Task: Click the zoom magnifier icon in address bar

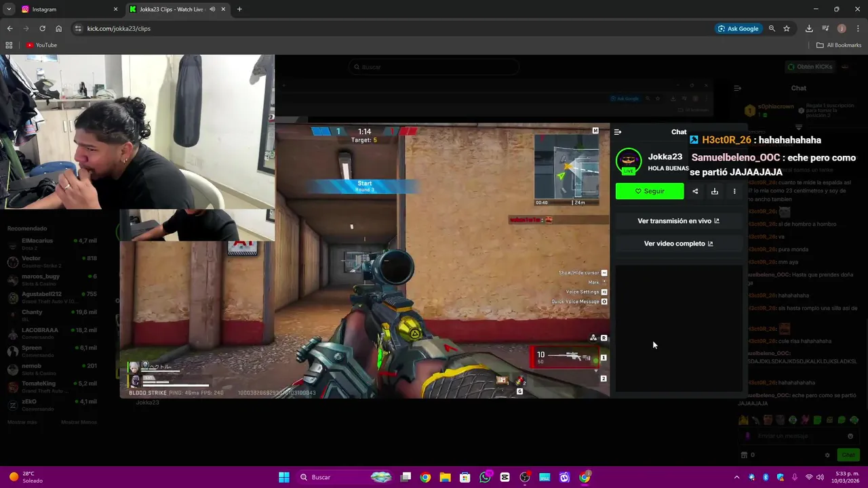Action: click(x=772, y=28)
